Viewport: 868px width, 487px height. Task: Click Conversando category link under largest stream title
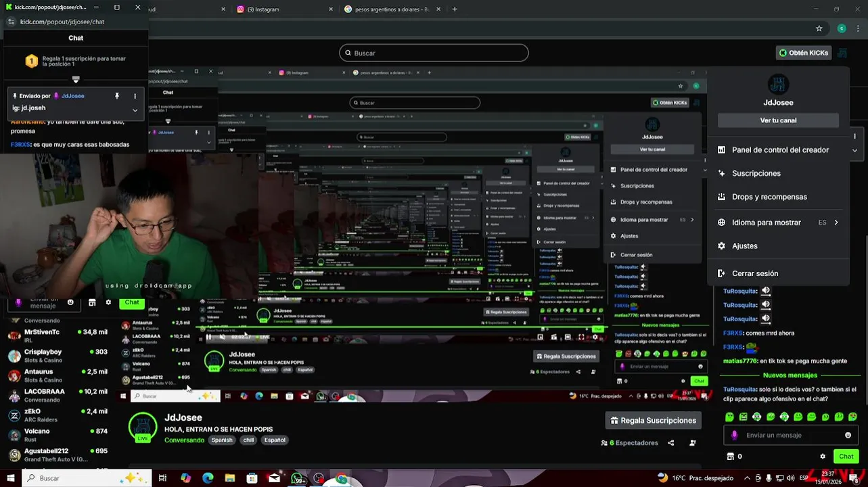[x=184, y=440]
